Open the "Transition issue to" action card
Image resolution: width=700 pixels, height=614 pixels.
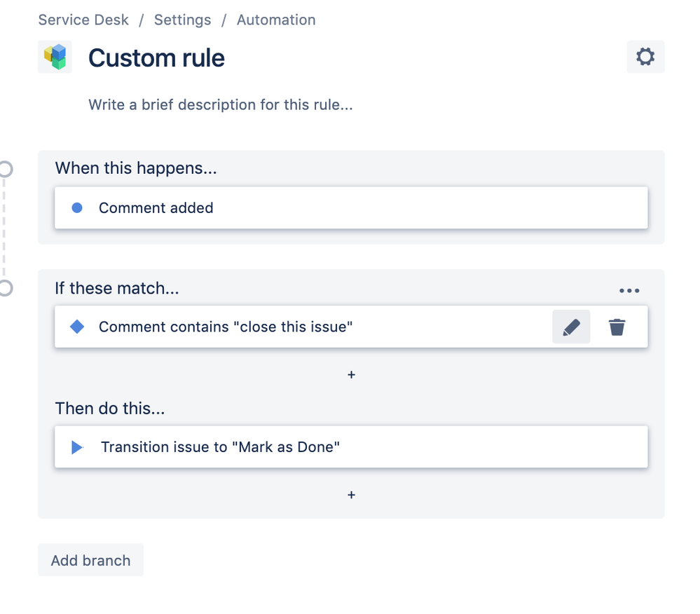[x=350, y=447]
